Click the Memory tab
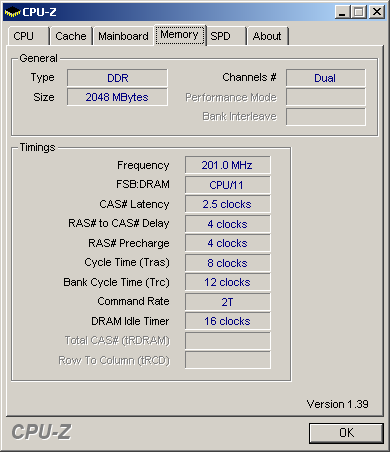The image size is (390, 452). coord(180,35)
